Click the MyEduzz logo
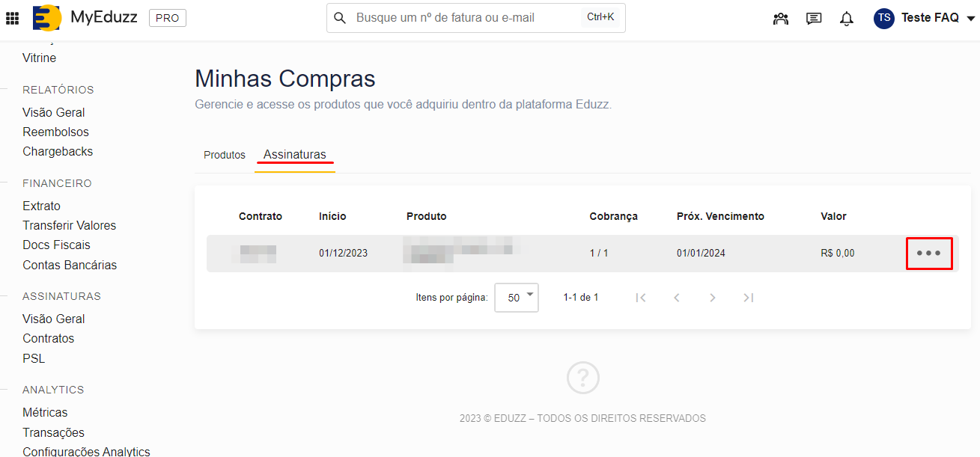This screenshot has height=457, width=980. (x=46, y=18)
